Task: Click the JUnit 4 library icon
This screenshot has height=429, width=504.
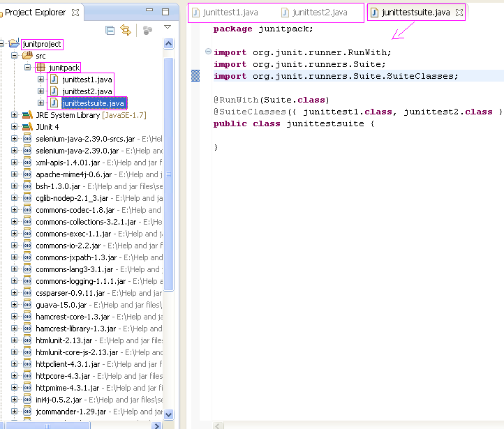Action: 28,126
